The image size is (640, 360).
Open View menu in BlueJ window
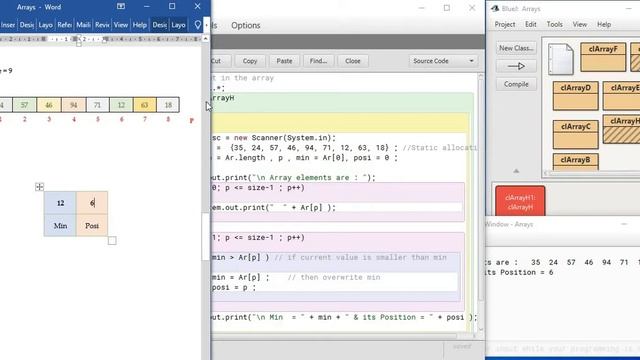580,24
